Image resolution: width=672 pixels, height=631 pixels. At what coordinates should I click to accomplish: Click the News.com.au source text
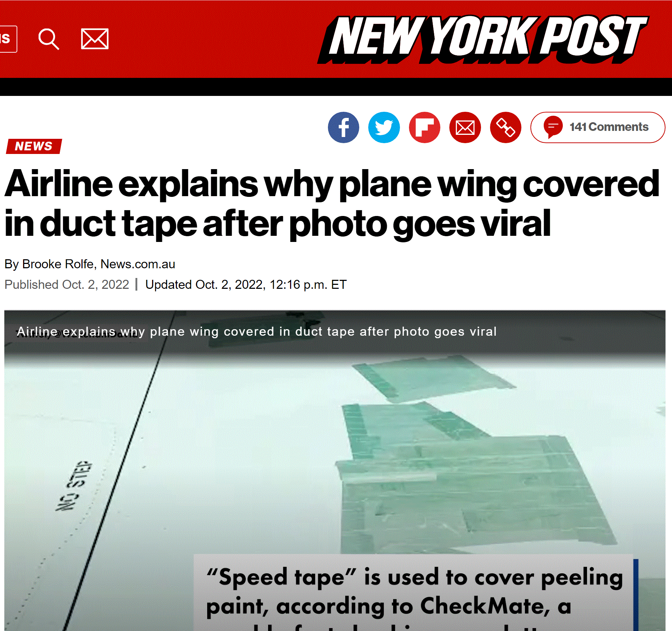point(138,264)
